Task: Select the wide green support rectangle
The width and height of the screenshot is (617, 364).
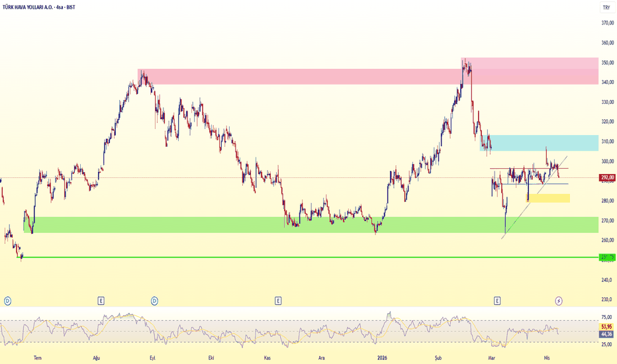Action: 311,225
